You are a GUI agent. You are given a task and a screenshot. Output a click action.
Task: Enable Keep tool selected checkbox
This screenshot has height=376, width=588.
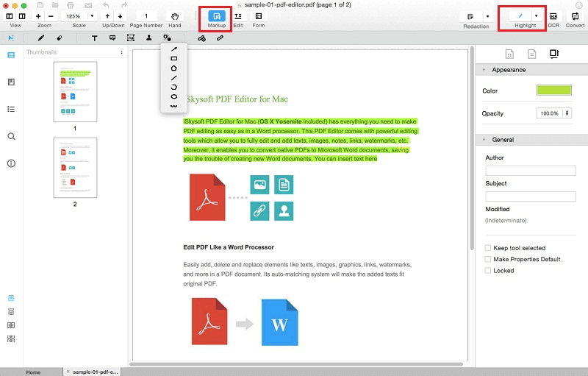click(488, 248)
